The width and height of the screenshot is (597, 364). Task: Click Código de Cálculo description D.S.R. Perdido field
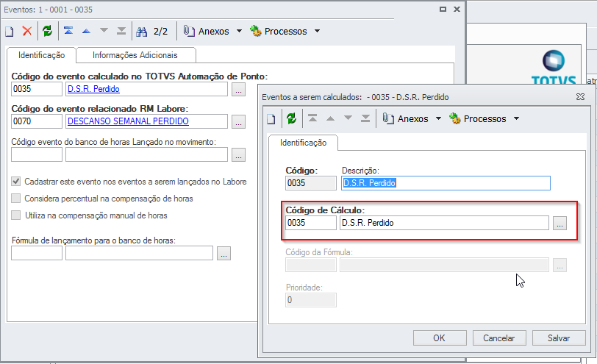444,223
